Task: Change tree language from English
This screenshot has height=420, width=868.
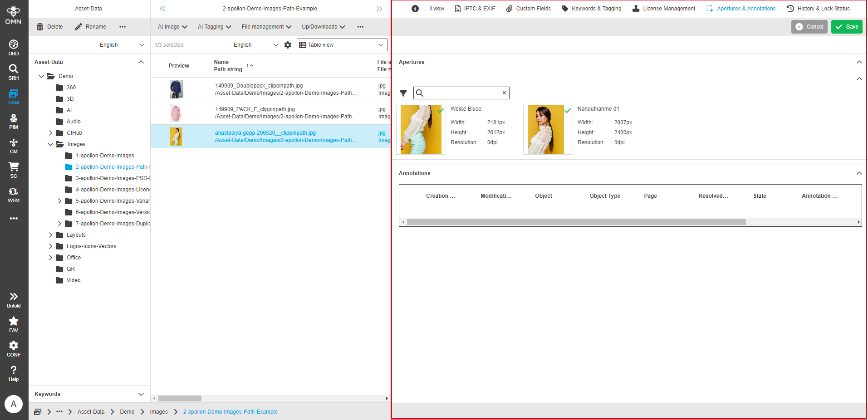Action: coord(122,45)
